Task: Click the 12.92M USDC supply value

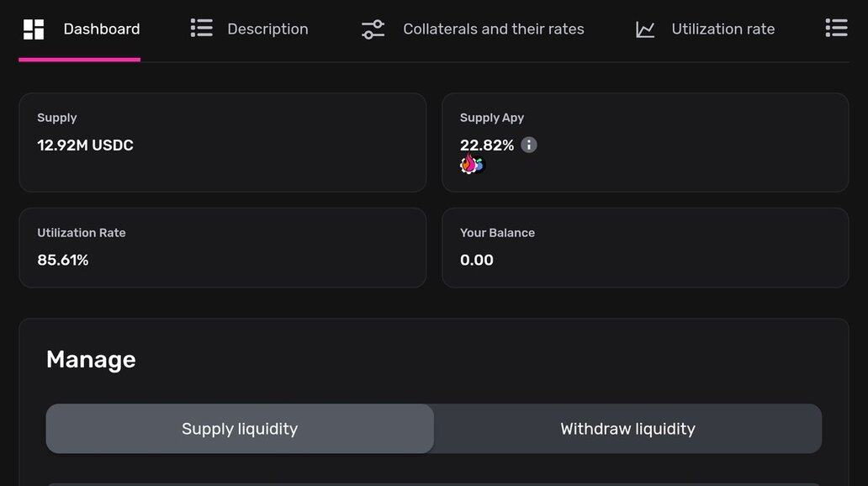Action: click(85, 145)
